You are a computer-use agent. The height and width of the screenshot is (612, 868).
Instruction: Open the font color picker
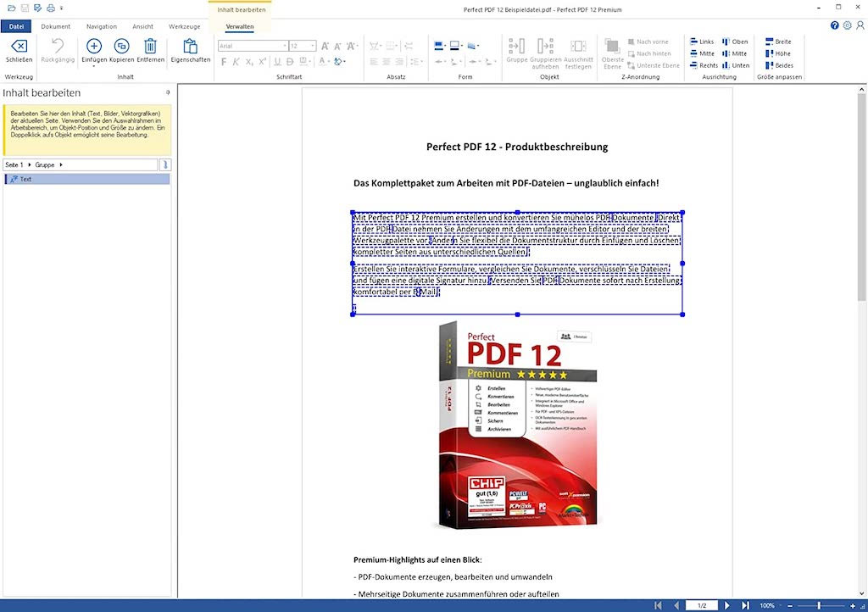pyautogui.click(x=323, y=61)
